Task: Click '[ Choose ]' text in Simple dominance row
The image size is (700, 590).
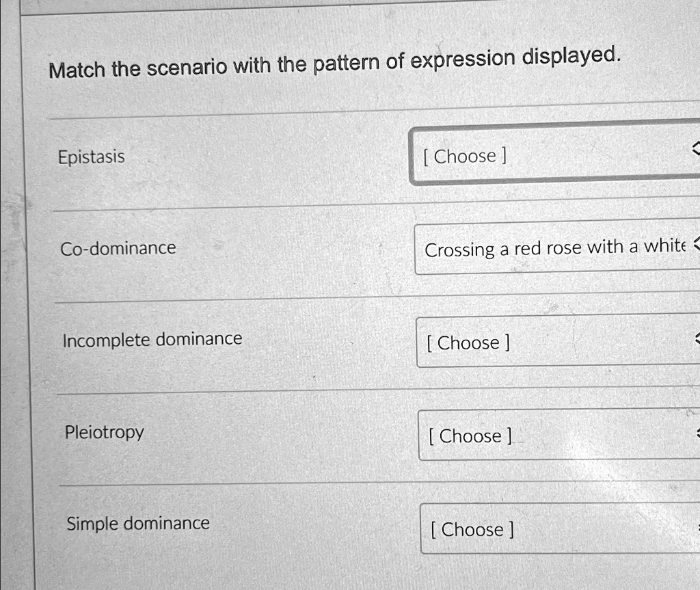Action: [472, 530]
